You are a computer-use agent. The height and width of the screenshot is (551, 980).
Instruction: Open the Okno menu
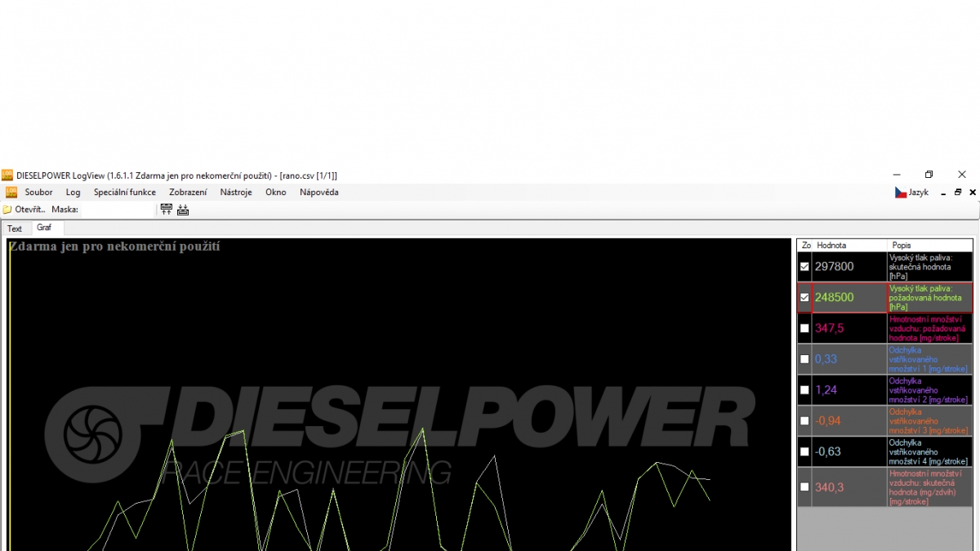point(276,193)
